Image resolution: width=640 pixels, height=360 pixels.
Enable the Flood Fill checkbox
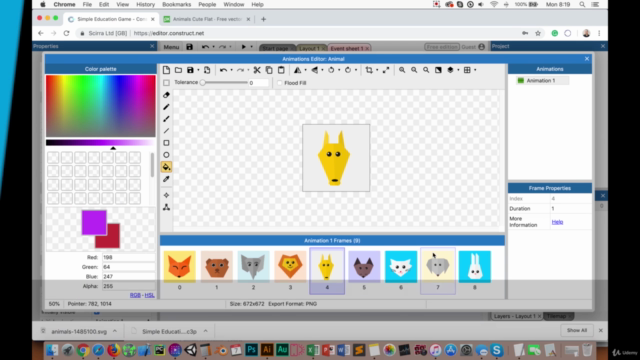(280, 83)
